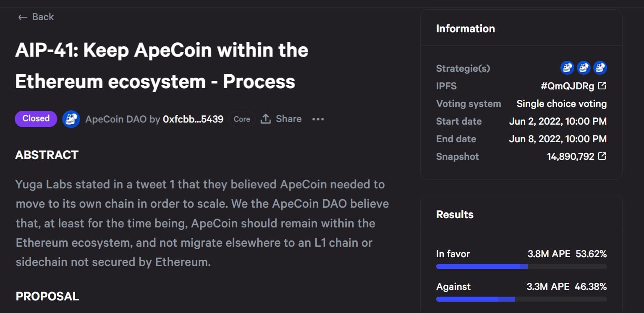Image resolution: width=644 pixels, height=313 pixels.
Task: Click the In favor result progress bar
Action: click(521, 266)
